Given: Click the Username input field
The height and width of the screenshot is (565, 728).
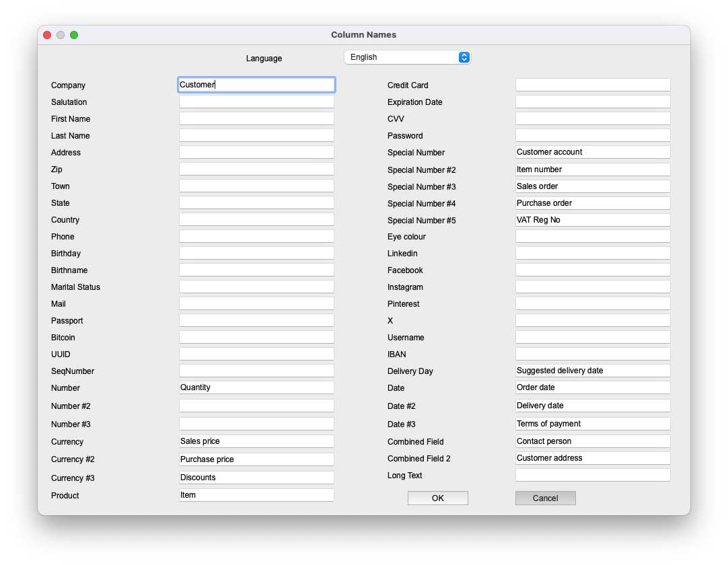Looking at the screenshot, I should [593, 337].
